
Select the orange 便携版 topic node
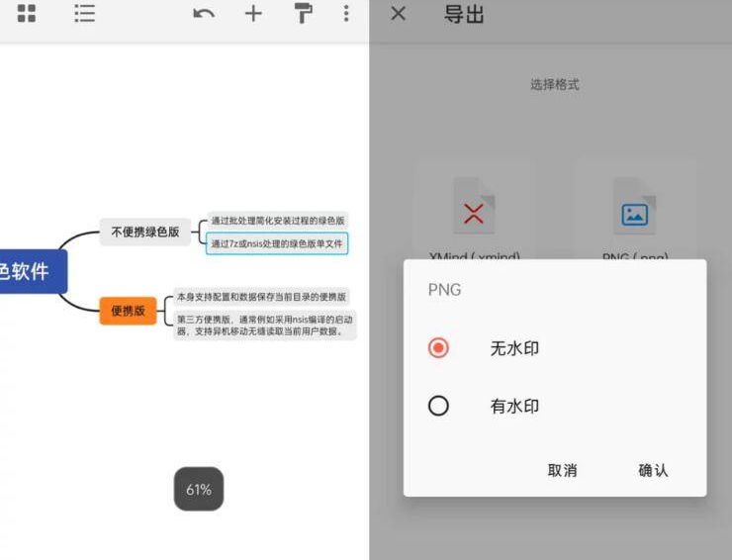[128, 311]
